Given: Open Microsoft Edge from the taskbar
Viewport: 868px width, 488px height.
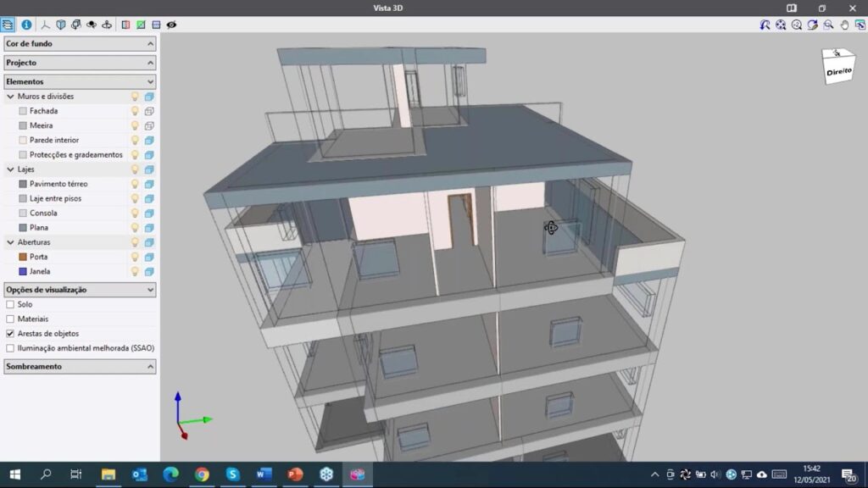Looking at the screenshot, I should 170,474.
